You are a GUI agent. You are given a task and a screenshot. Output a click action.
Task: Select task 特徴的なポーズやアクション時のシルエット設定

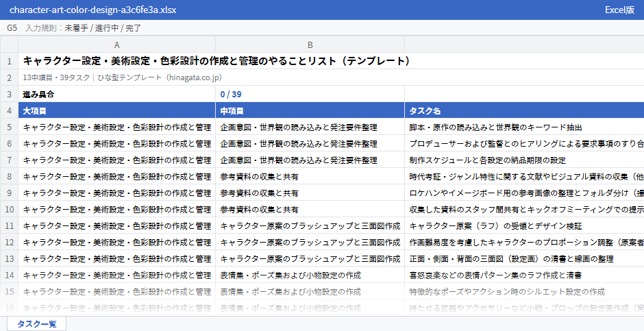pos(525,291)
